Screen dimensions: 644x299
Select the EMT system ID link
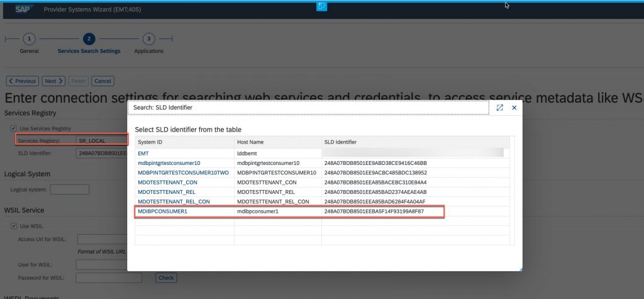(143, 154)
